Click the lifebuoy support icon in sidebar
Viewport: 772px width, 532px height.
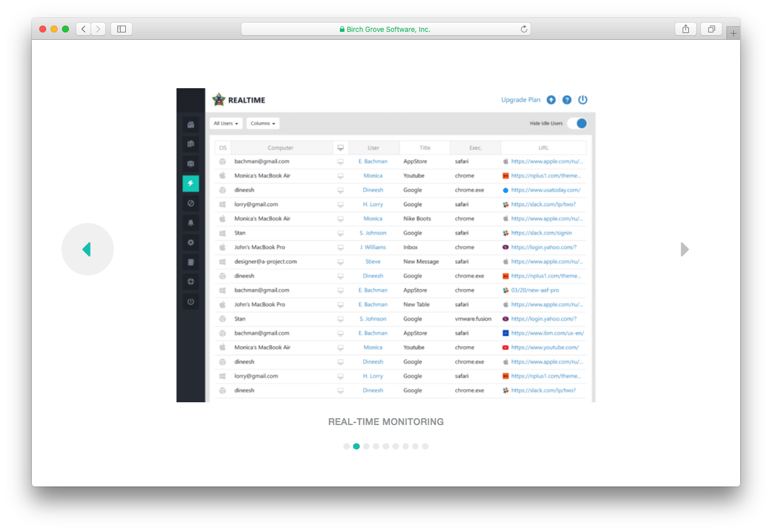click(191, 282)
